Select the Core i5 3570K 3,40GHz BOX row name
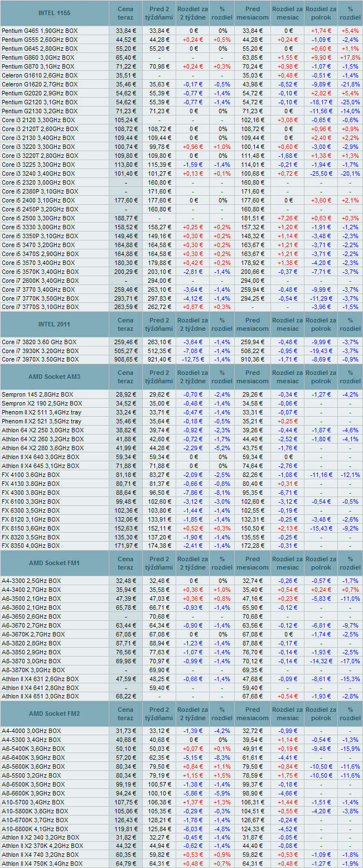This screenshot has height=868, width=363. tap(40, 272)
